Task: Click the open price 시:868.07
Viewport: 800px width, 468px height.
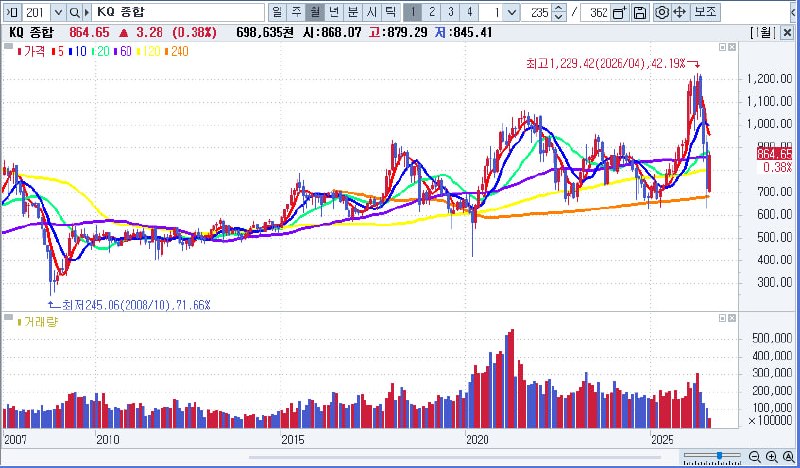Action: tap(332, 33)
